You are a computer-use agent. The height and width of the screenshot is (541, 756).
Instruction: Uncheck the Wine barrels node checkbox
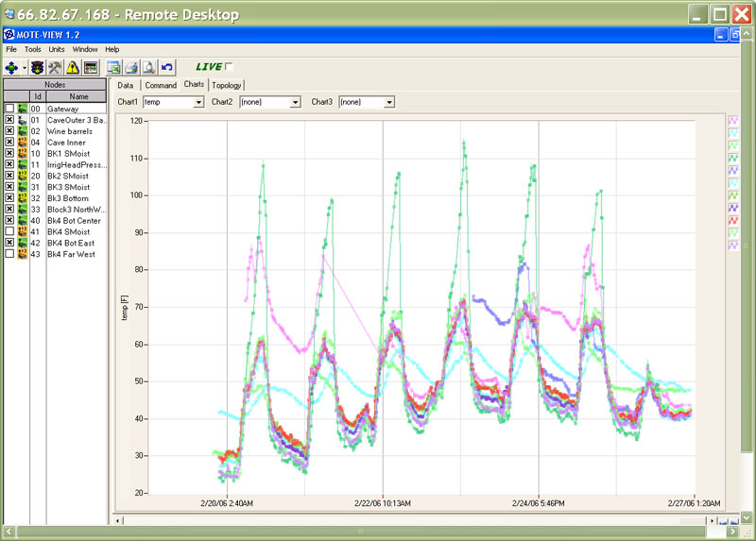pos(9,131)
